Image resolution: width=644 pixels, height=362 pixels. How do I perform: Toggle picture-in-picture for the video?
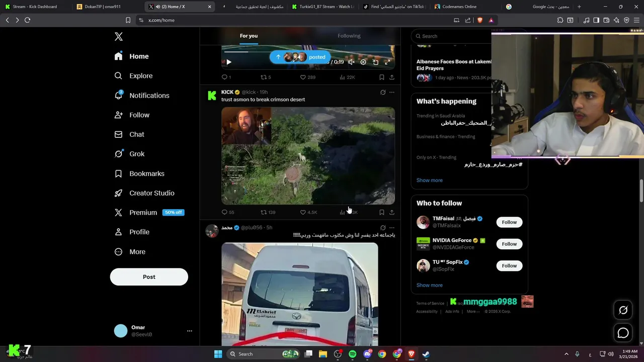(375, 62)
